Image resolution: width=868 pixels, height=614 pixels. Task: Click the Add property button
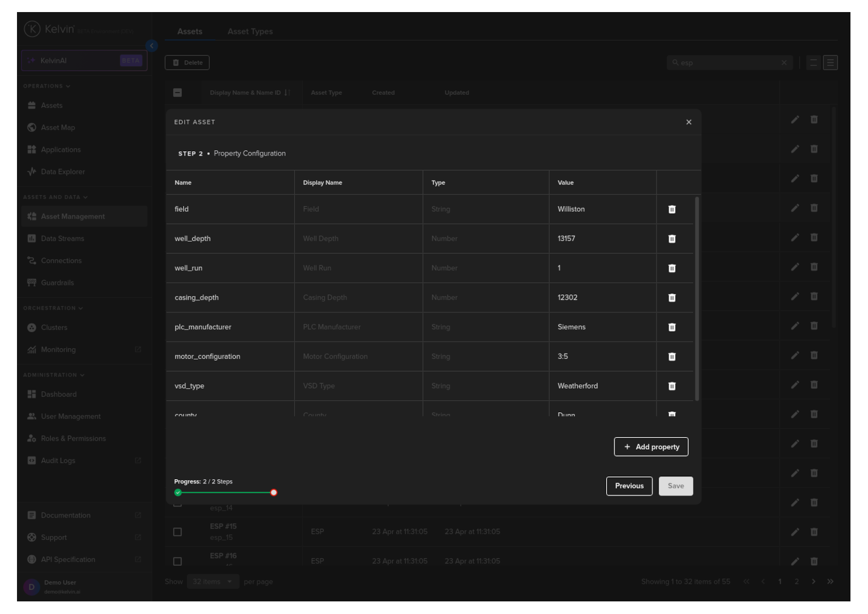point(651,447)
